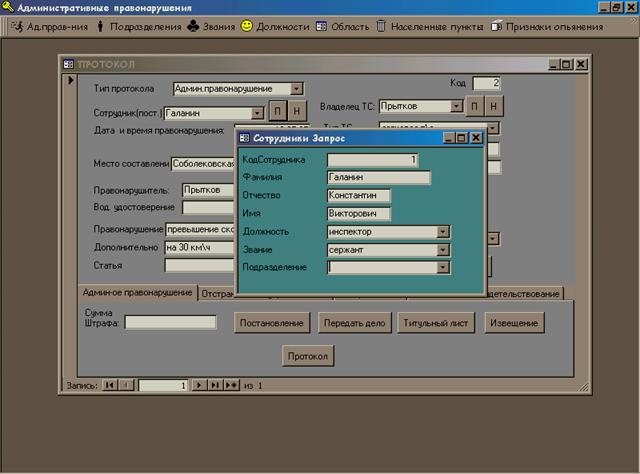The image size is (640, 474).
Task: Click the Передать дело button
Action: (x=354, y=323)
